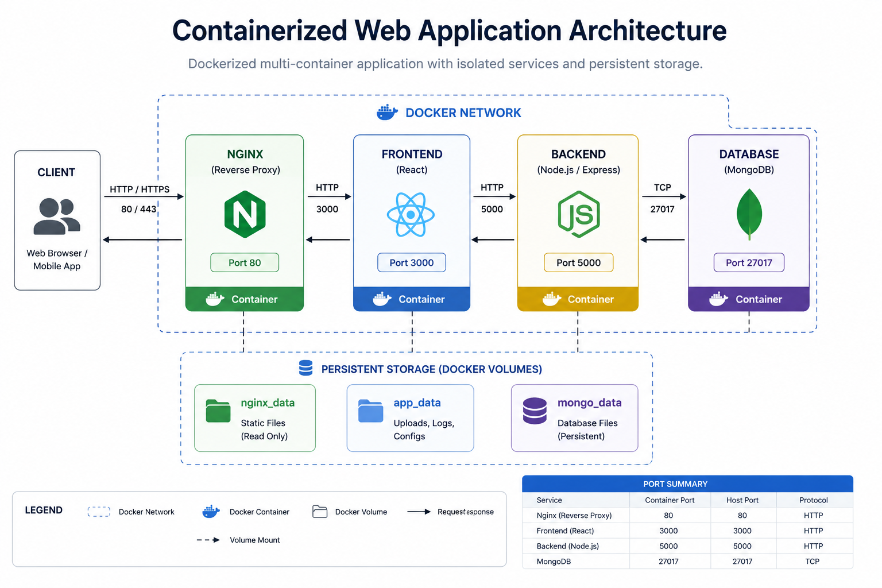Click the TCP arrow label

point(662,187)
